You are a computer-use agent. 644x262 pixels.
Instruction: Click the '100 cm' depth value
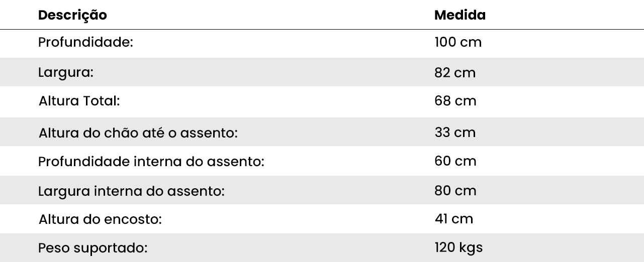(457, 42)
